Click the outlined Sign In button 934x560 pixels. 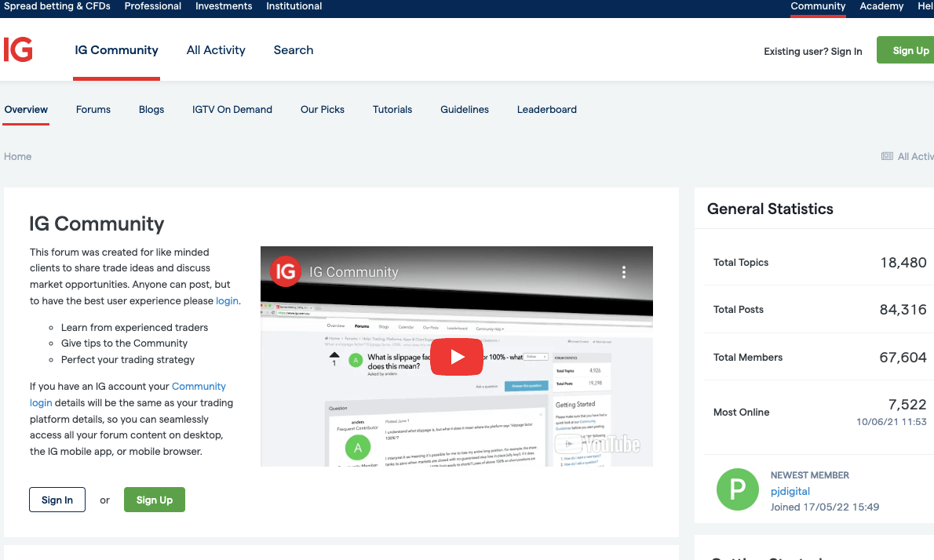[57, 500]
